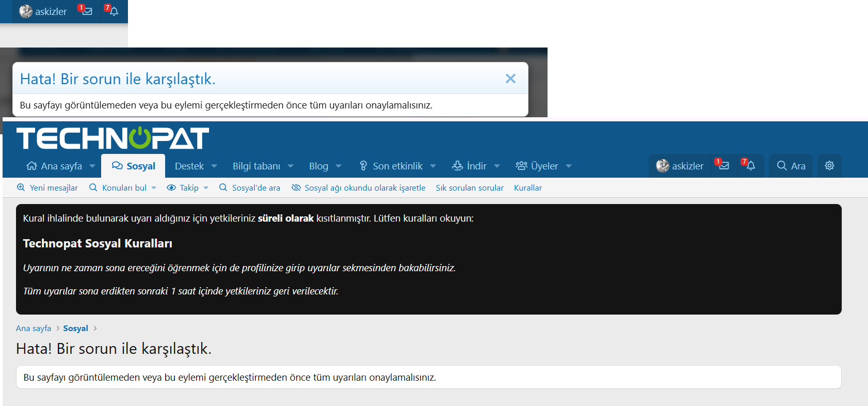Click the popup error title text
This screenshot has height=406, width=868.
click(x=118, y=79)
